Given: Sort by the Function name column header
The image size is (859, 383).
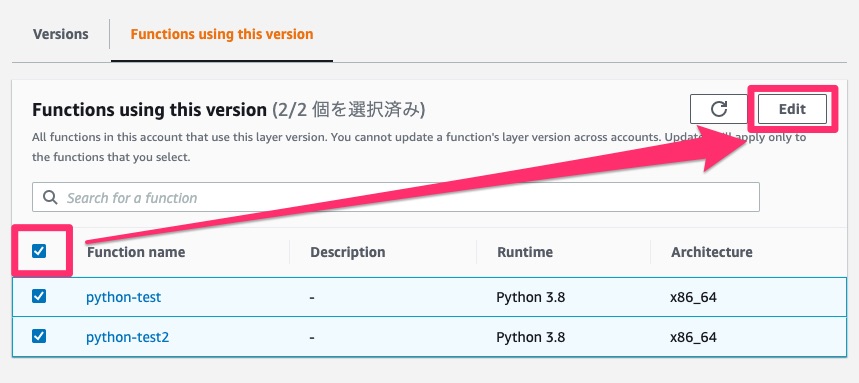Looking at the screenshot, I should [136, 252].
